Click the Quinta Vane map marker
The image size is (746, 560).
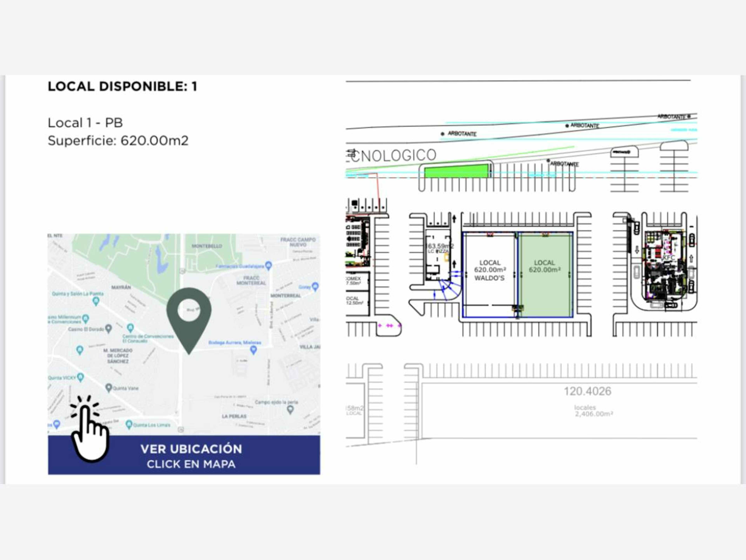click(x=109, y=388)
